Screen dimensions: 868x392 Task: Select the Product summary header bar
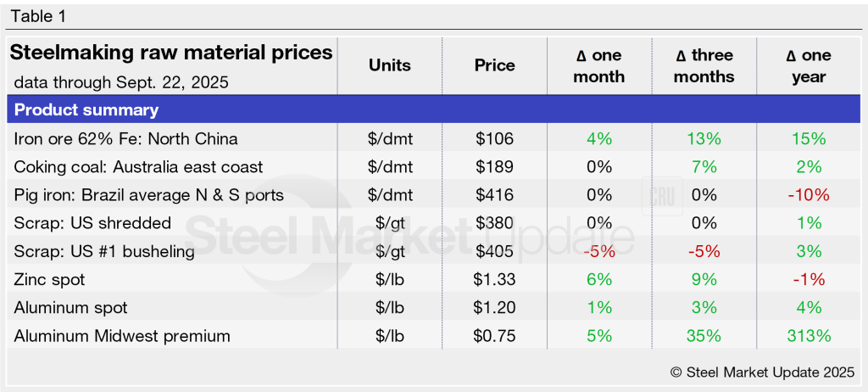(434, 110)
